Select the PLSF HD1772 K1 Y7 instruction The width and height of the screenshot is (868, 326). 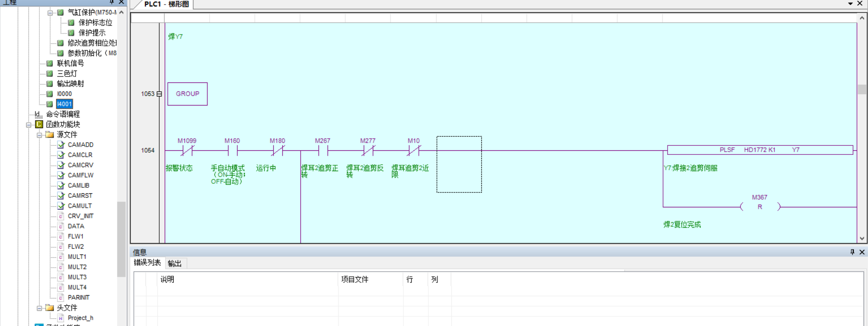pos(760,150)
